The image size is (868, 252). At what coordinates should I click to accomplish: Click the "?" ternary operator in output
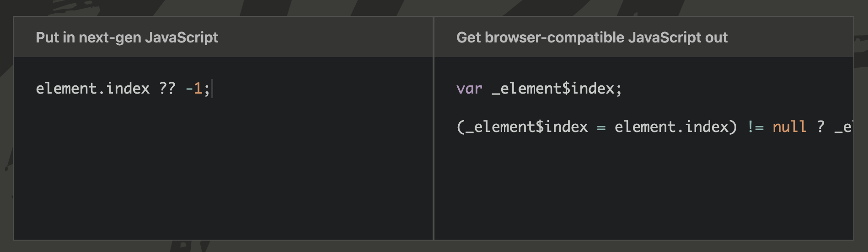point(820,127)
